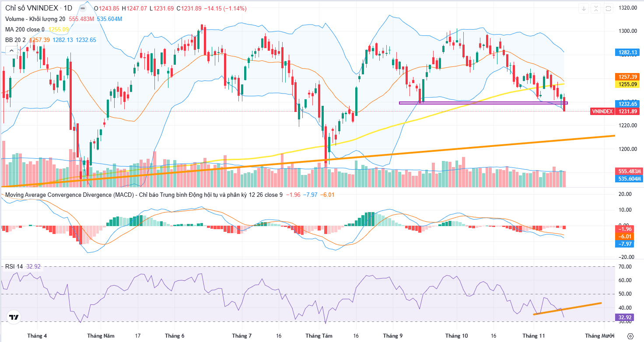Click the 535.604M volume MA axis label
Viewport: 644px width, 342px height.
[629, 178]
